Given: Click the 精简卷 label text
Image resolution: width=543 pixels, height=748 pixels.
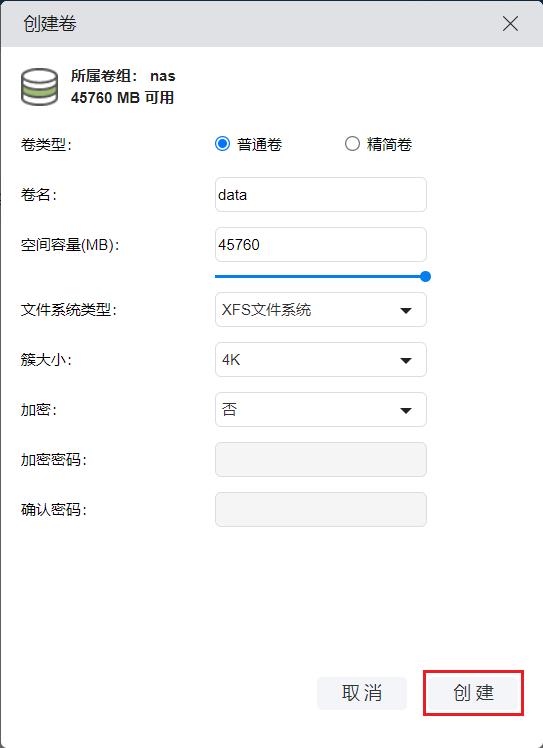Looking at the screenshot, I should [x=389, y=144].
